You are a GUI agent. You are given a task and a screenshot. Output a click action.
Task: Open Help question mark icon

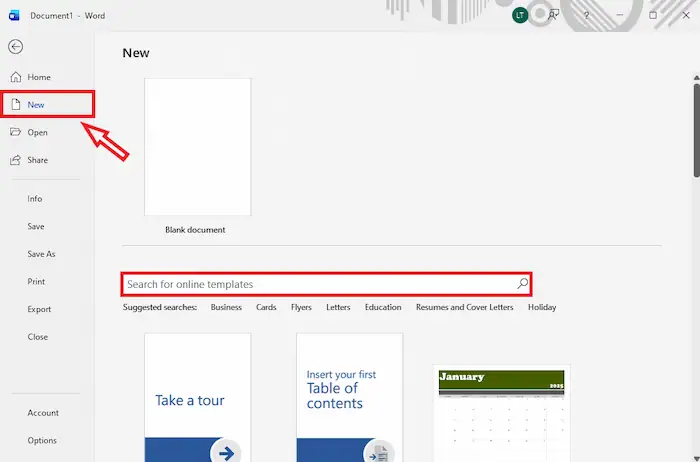point(586,15)
